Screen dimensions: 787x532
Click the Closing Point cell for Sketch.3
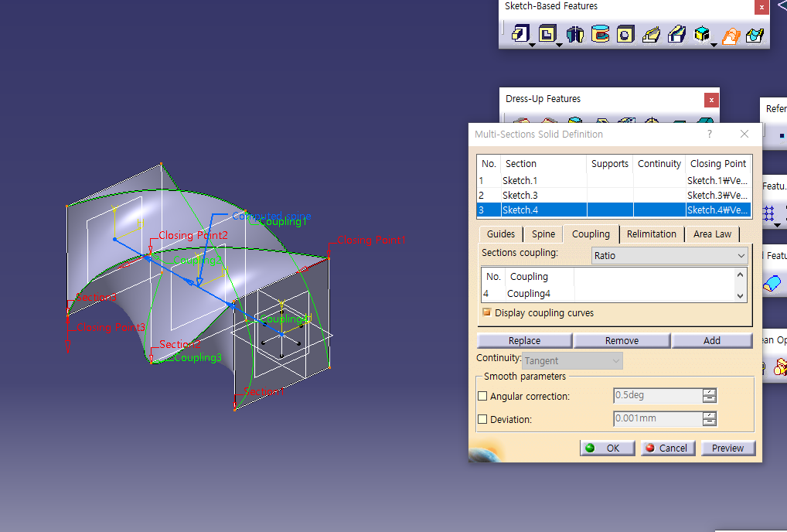(717, 195)
